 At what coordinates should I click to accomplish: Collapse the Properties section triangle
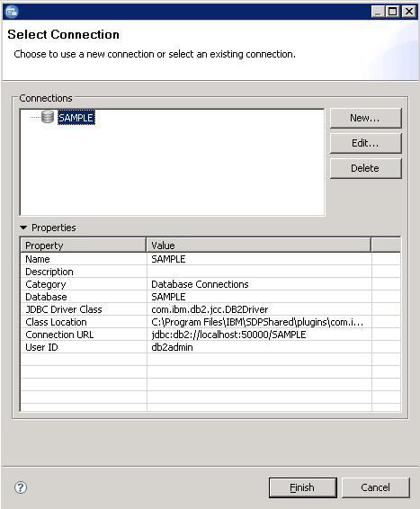tap(23, 228)
